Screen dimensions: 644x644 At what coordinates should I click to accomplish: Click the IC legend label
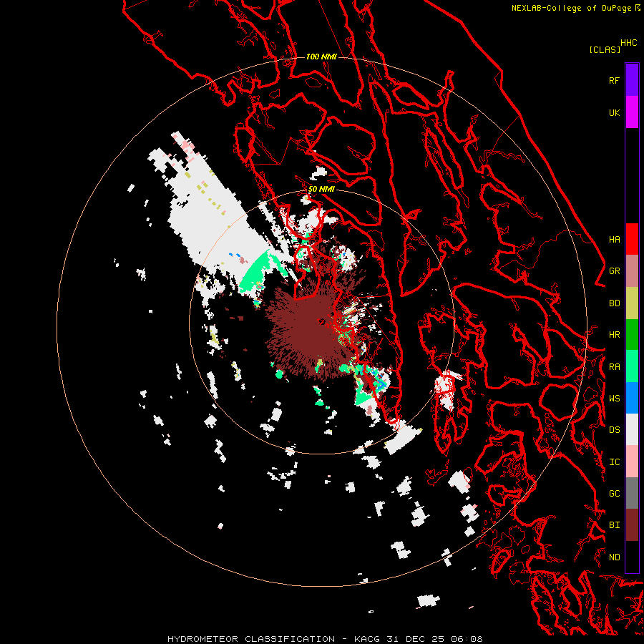click(614, 462)
